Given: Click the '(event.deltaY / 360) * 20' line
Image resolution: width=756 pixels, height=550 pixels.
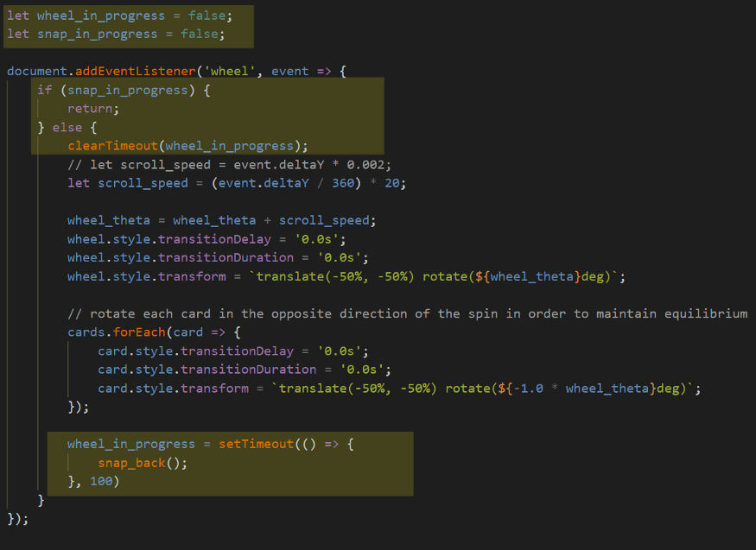Looking at the screenshot, I should tap(237, 184).
